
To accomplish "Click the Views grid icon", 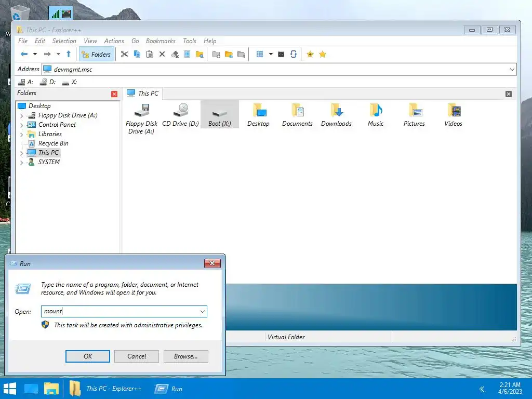I will click(x=260, y=54).
